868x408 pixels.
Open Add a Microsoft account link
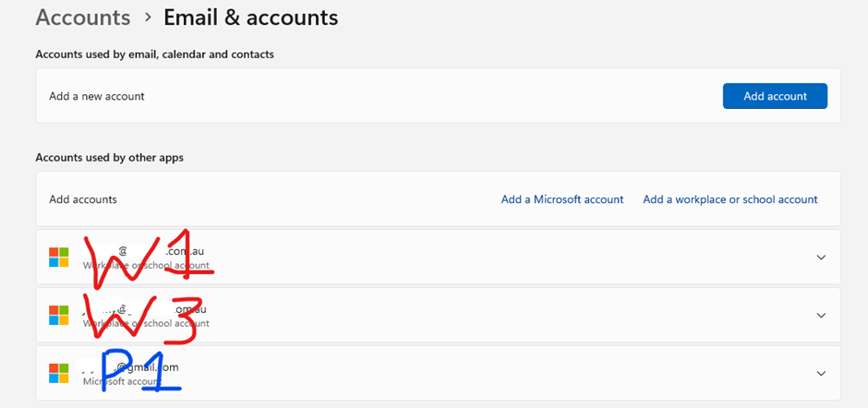coord(561,199)
